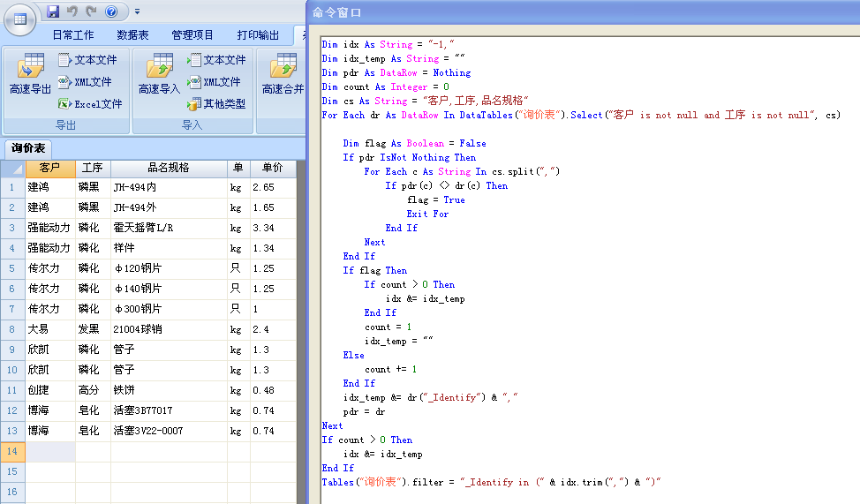
Task: Click the 工序 column header
Action: (93, 168)
